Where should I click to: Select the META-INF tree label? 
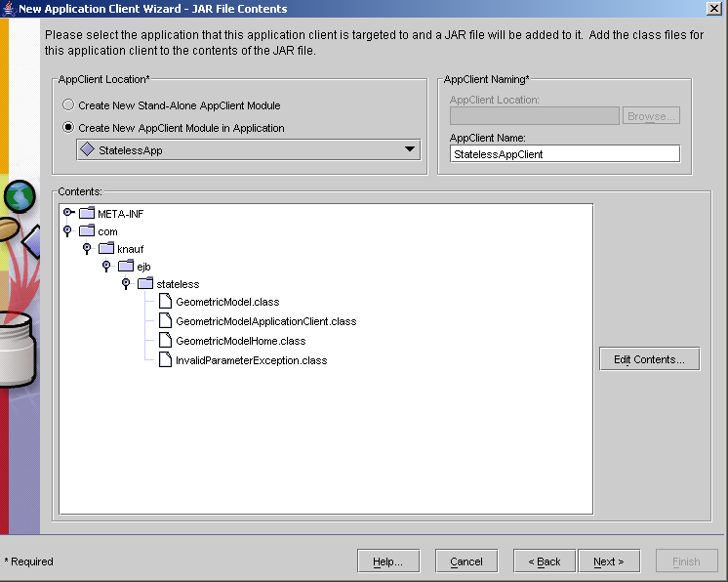(x=121, y=214)
